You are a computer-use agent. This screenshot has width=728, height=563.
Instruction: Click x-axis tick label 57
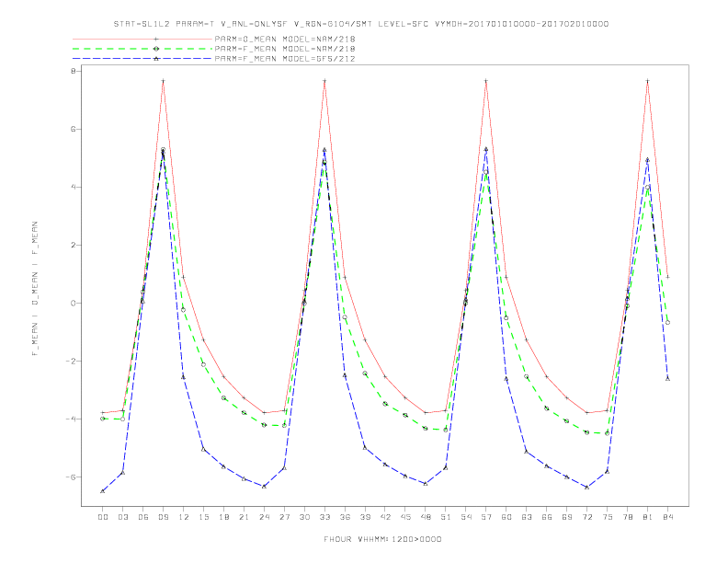pos(486,517)
